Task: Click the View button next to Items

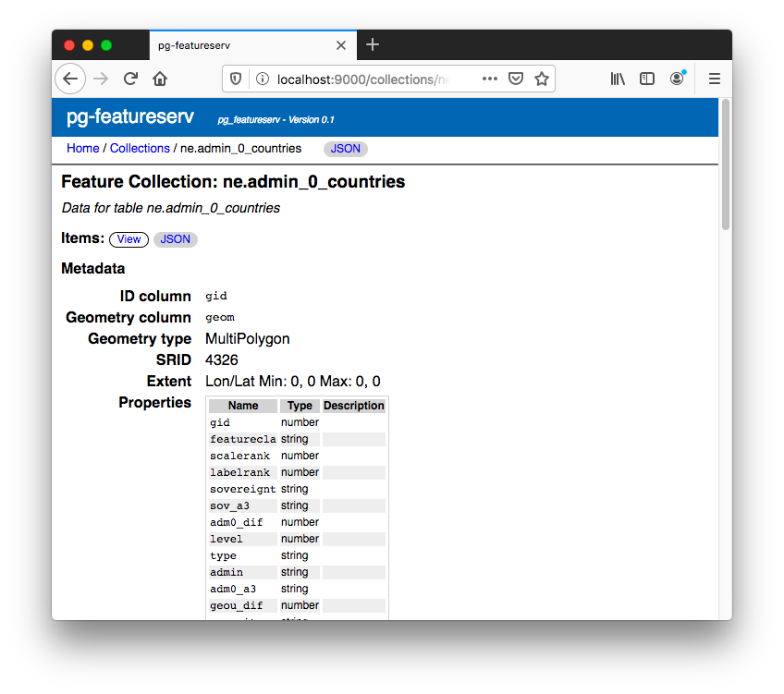Action: [129, 239]
